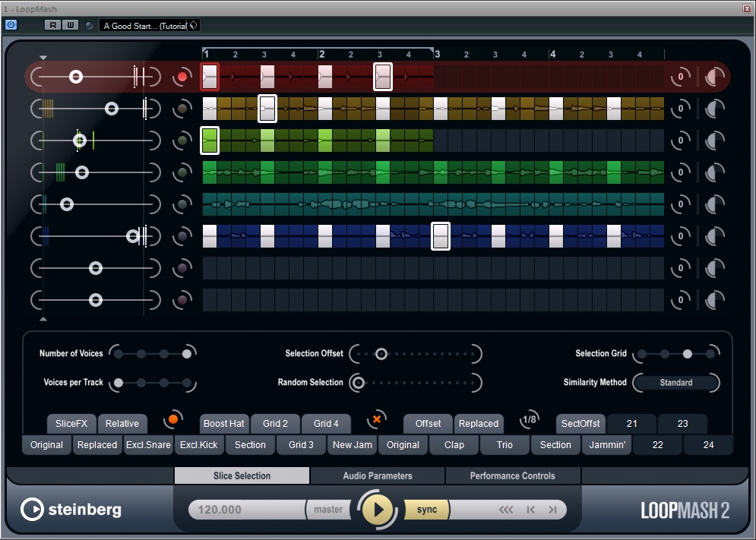The image size is (756, 540).
Task: Toggle the sync button in the transport
Action: pyautogui.click(x=426, y=510)
